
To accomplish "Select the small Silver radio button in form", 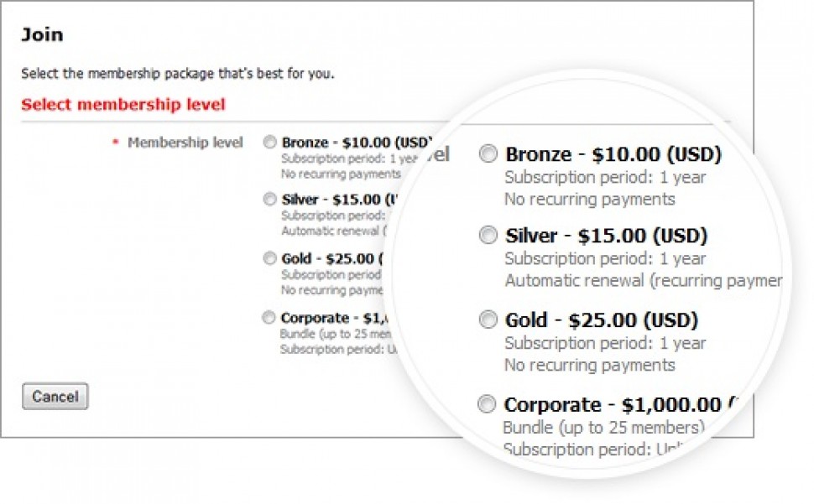I will 269,200.
